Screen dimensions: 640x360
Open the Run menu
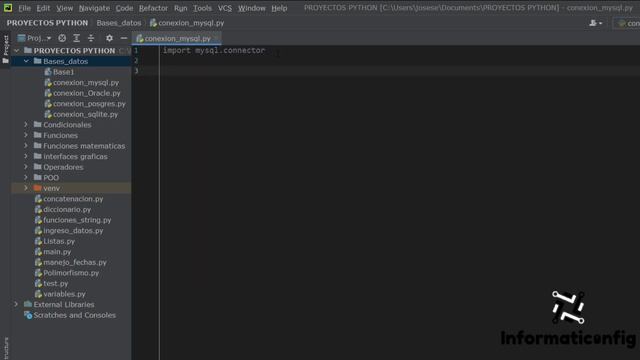click(x=180, y=8)
